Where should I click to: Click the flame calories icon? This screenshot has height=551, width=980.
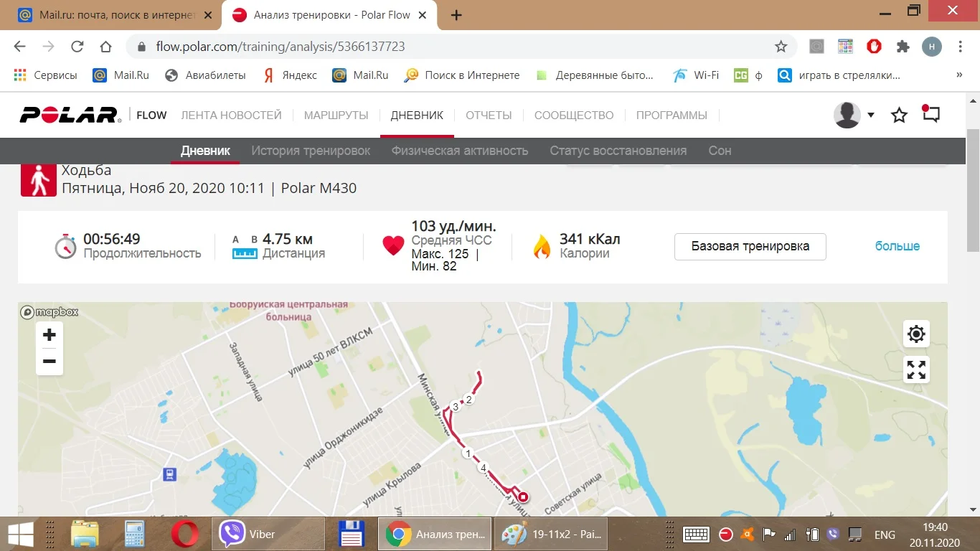pyautogui.click(x=542, y=246)
